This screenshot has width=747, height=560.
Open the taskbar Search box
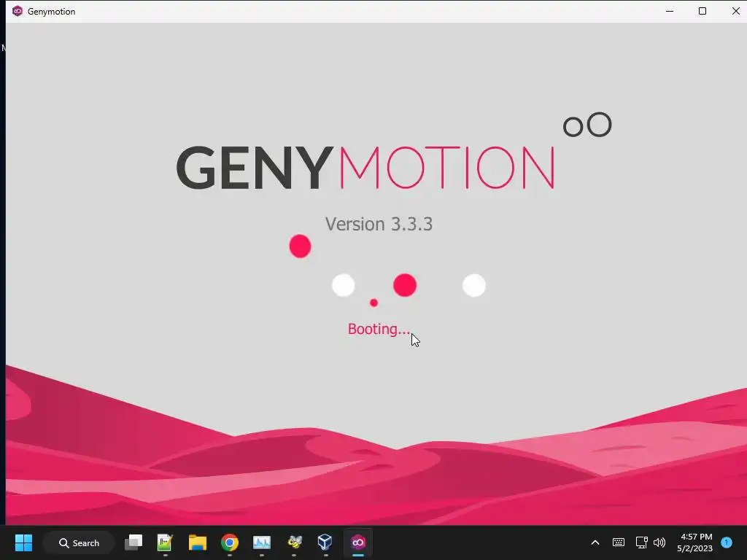pyautogui.click(x=79, y=542)
